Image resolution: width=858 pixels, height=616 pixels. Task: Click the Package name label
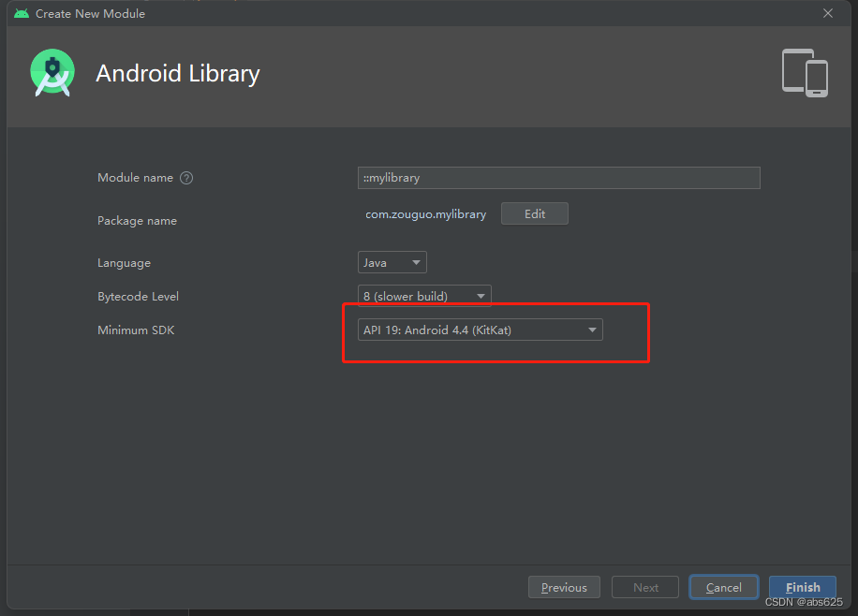point(137,221)
